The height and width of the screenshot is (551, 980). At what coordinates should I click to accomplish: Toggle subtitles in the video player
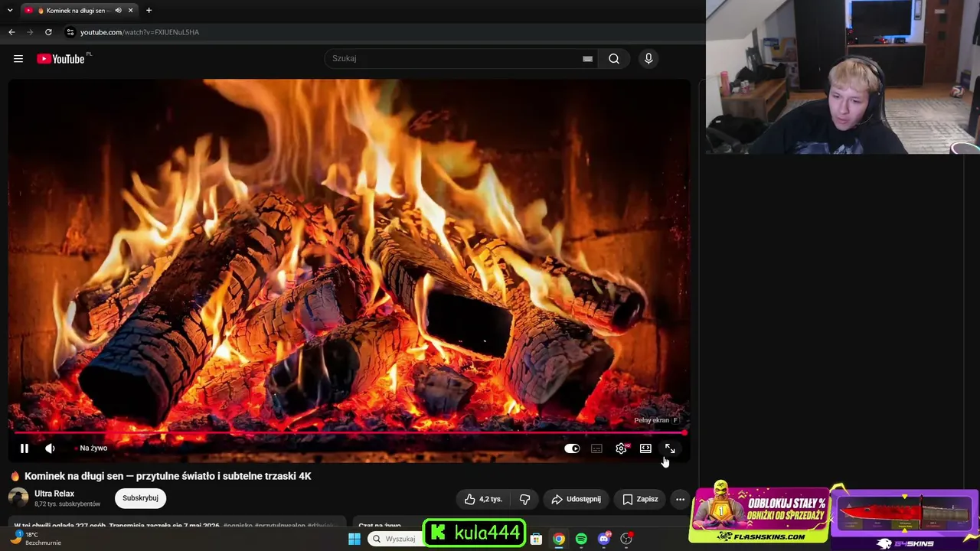(596, 448)
